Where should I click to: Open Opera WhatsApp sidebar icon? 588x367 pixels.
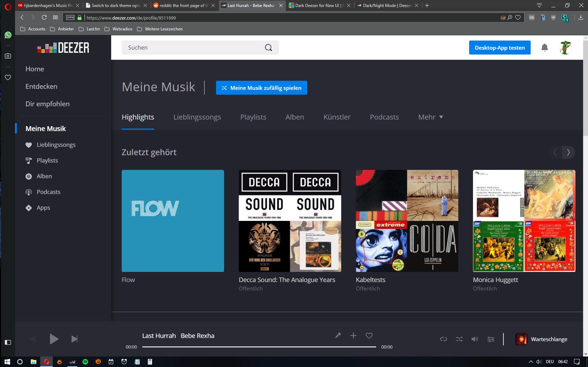[x=8, y=35]
